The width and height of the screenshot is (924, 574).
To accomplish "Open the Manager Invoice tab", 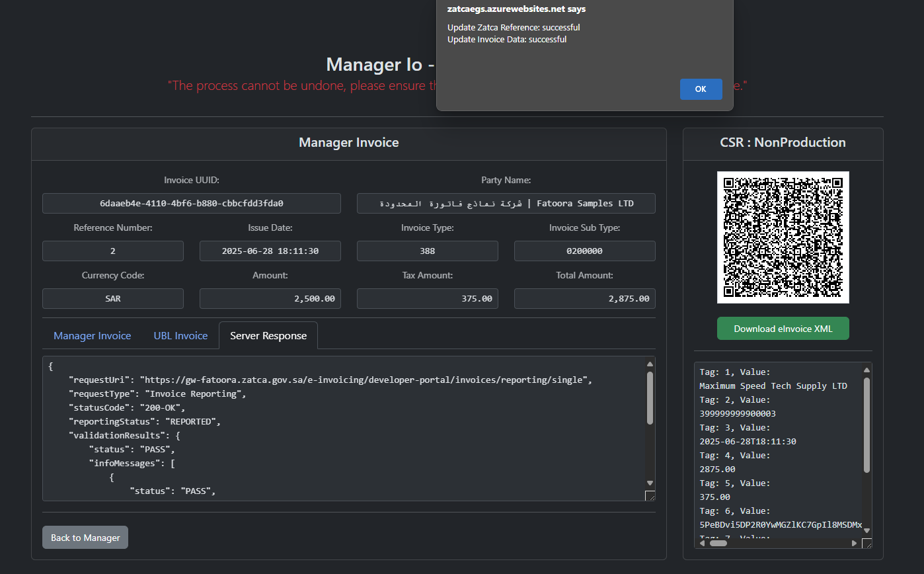I will pyautogui.click(x=93, y=335).
